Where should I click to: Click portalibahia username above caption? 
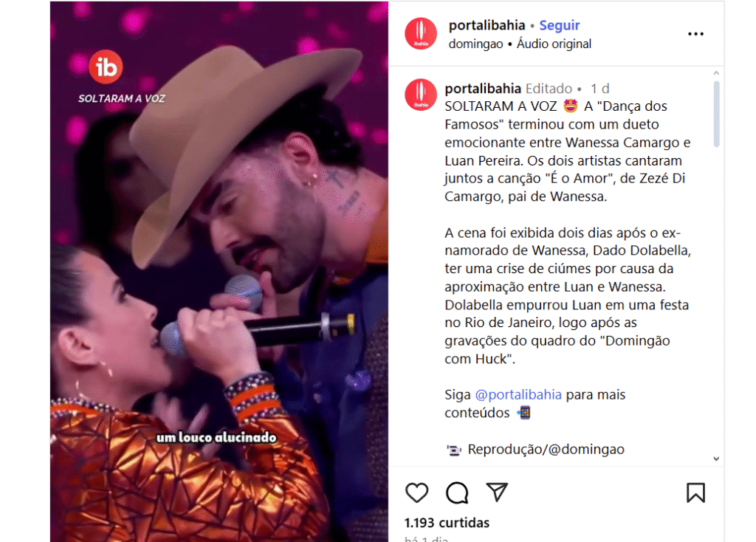[483, 89]
